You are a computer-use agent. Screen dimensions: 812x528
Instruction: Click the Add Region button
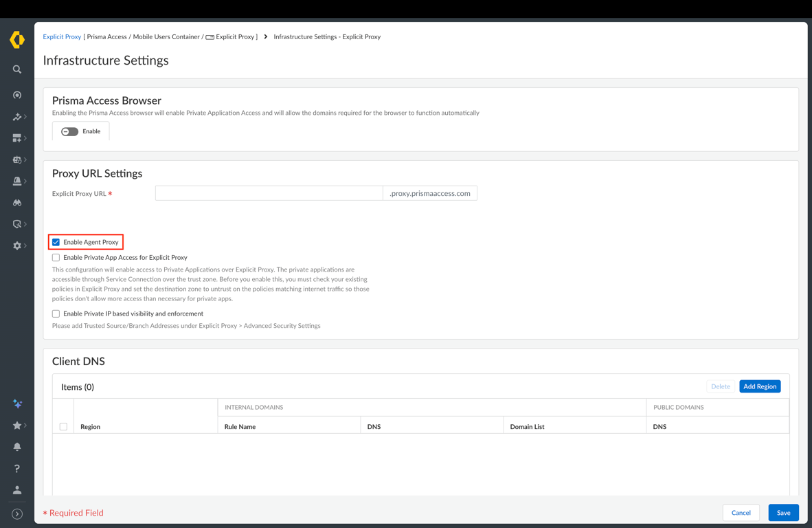(x=760, y=386)
